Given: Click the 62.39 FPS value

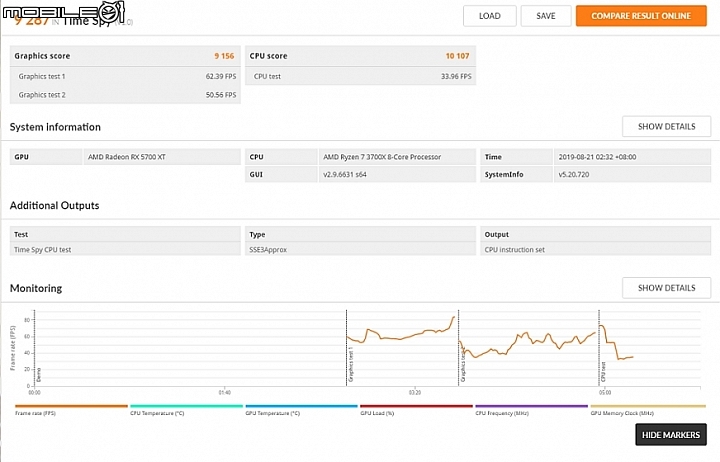Looking at the screenshot, I should pos(221,76).
